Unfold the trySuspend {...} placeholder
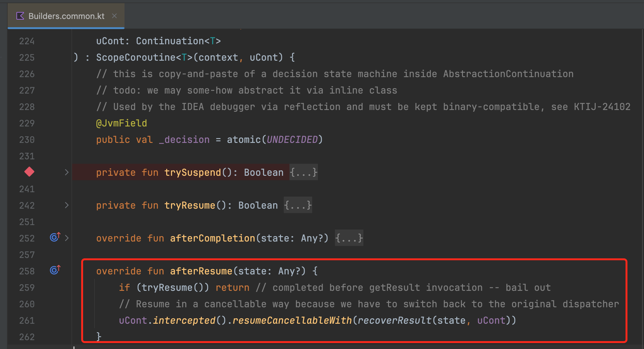The width and height of the screenshot is (644, 349). (x=303, y=173)
